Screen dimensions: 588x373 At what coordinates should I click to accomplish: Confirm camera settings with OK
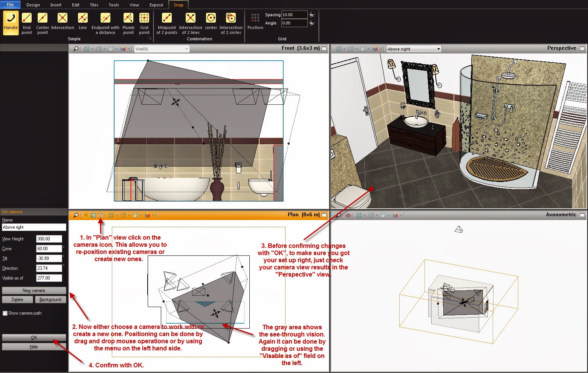(34, 337)
